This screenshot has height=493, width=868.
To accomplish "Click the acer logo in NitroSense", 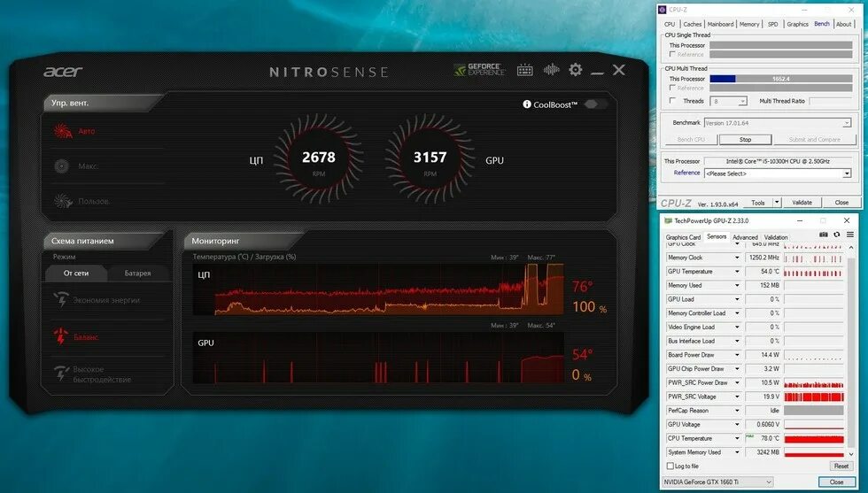I will [x=63, y=71].
